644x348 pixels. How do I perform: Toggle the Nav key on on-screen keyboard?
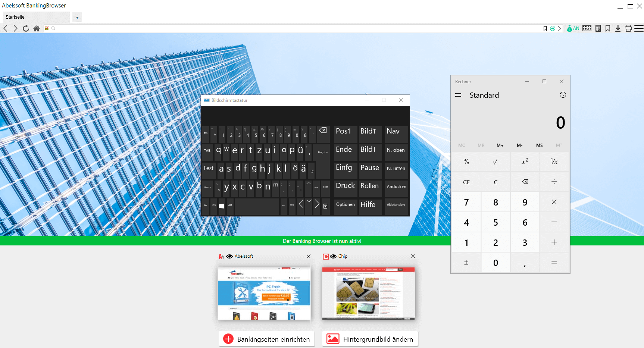tap(396, 134)
